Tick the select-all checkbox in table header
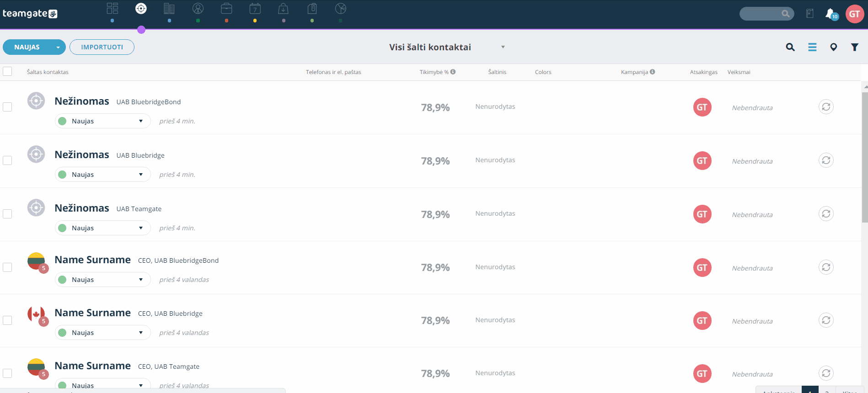Image resolution: width=868 pixels, height=393 pixels. click(7, 71)
